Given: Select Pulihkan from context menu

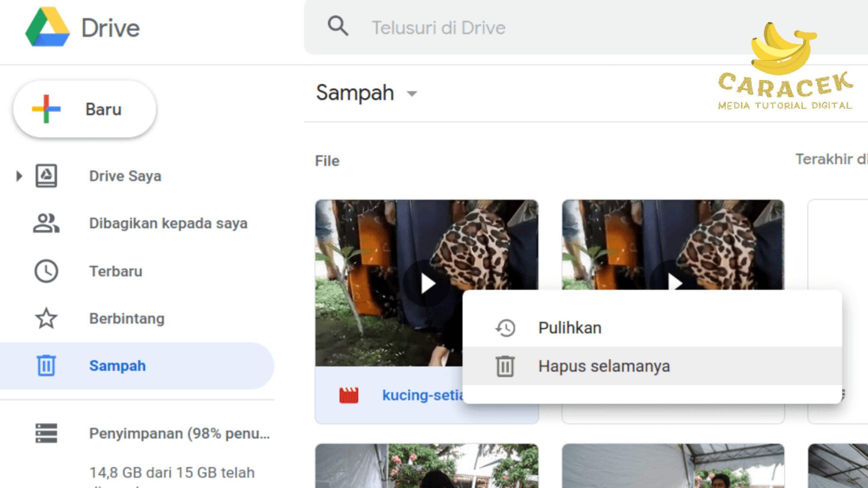Looking at the screenshot, I should pos(570,328).
